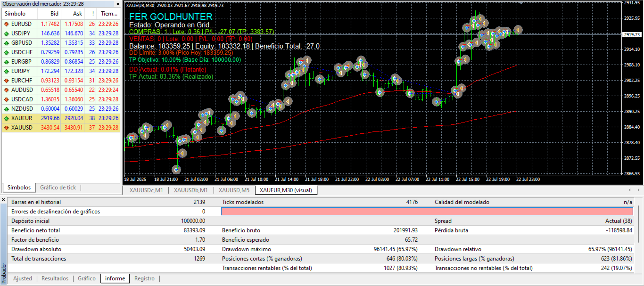
Task: Click XAUEUR ask 2920.04
Action: point(74,118)
